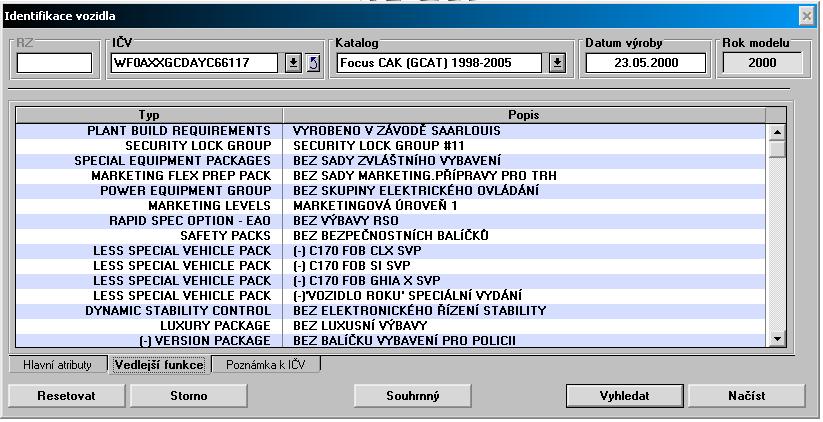Screen dimensions: 823x422
Task: Select the Vedlejší funkce tab
Action: coord(159,365)
